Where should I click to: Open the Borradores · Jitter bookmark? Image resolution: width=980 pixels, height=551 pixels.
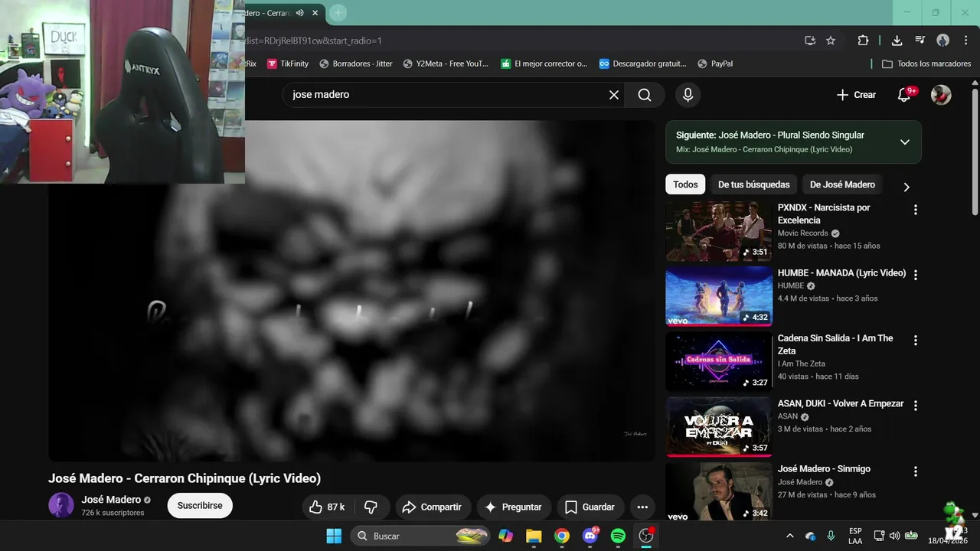point(356,64)
